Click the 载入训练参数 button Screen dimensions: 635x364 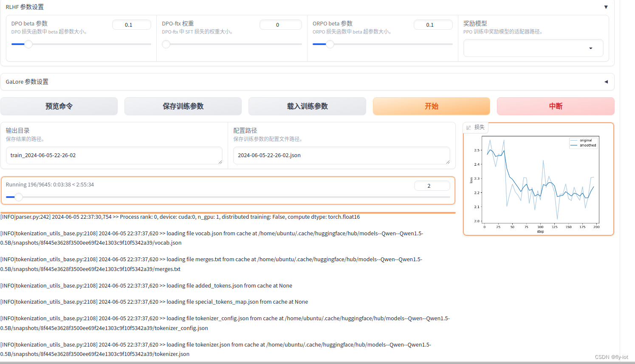click(307, 106)
